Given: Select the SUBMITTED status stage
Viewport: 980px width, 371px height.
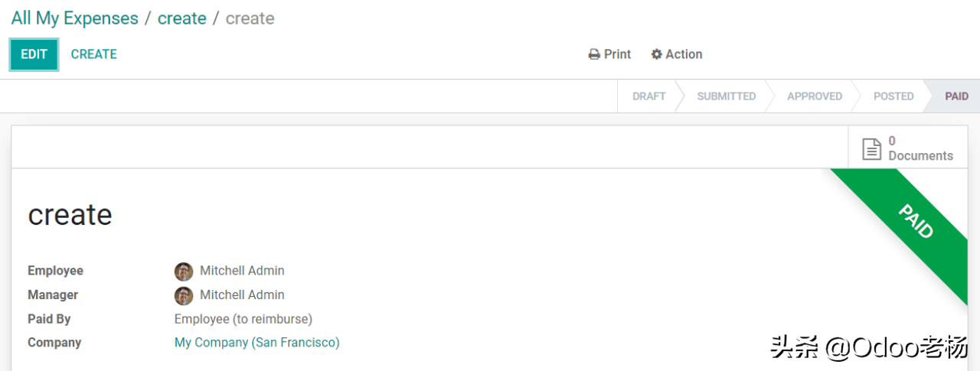Looking at the screenshot, I should pos(726,96).
